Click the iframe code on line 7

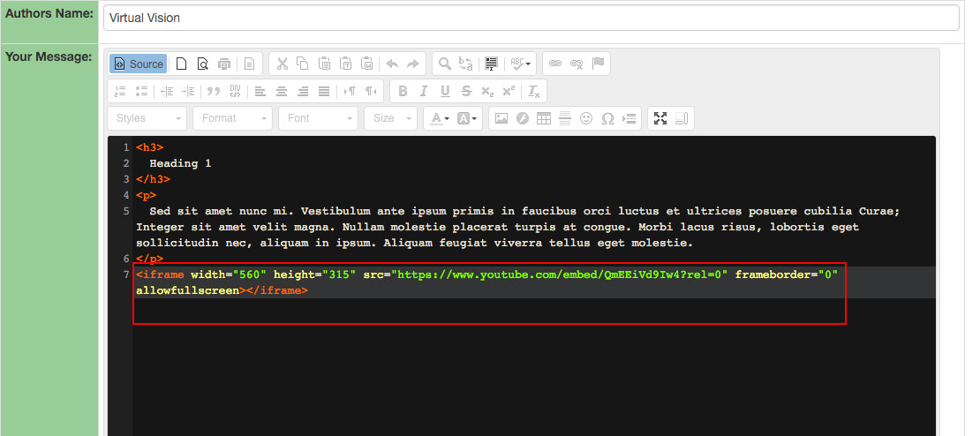point(486,282)
